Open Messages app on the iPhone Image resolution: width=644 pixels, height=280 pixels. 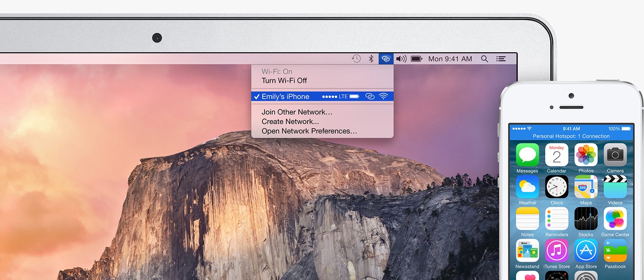click(527, 155)
